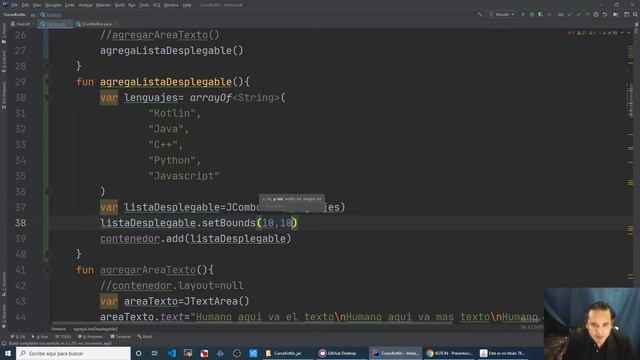Open the Terminal tool window tab
The image size is (640, 360).
point(121,337)
